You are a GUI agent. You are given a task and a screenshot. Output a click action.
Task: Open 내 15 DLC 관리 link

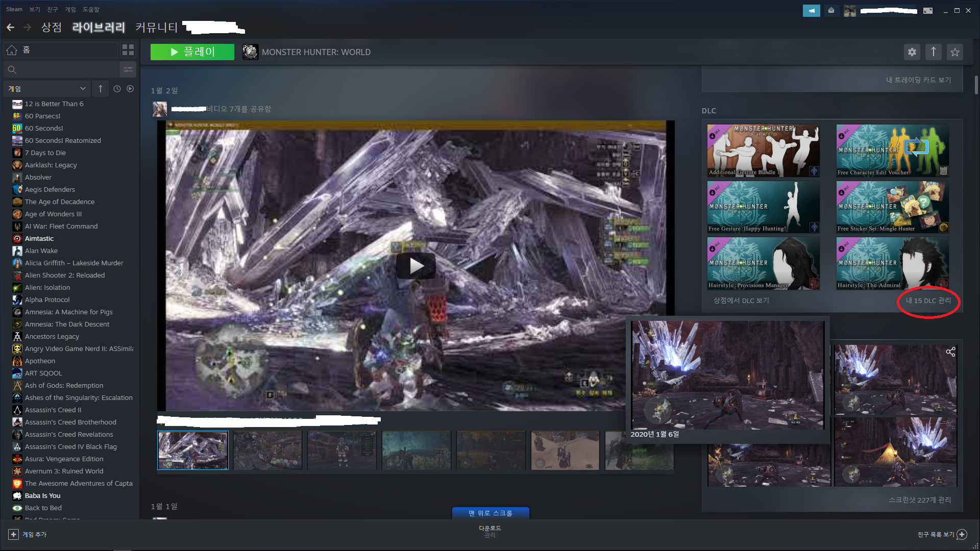click(928, 300)
